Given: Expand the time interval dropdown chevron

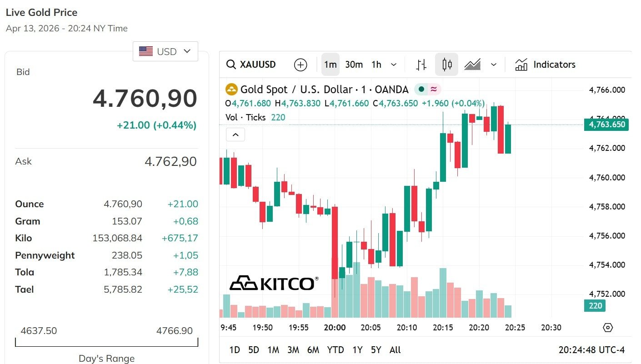Looking at the screenshot, I should (394, 65).
